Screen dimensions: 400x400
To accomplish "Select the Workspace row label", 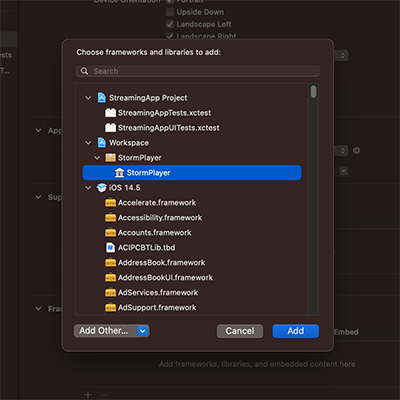I will pyautogui.click(x=129, y=143).
